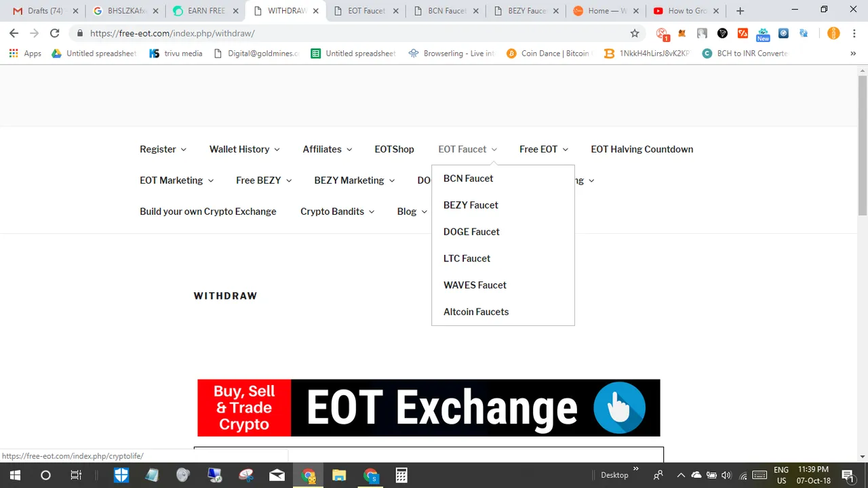The height and width of the screenshot is (488, 868).
Task: Show hidden system tray icons
Action: pos(681,475)
